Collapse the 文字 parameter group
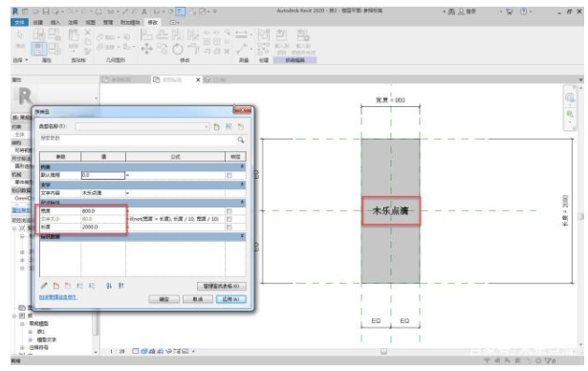Screen dimensions: 588x371 (x=242, y=185)
